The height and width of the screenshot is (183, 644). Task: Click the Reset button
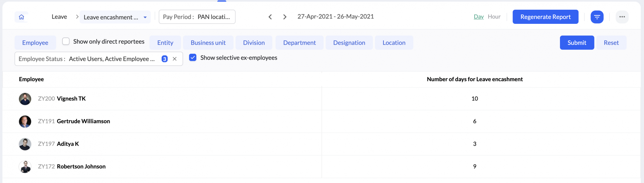coord(611,43)
